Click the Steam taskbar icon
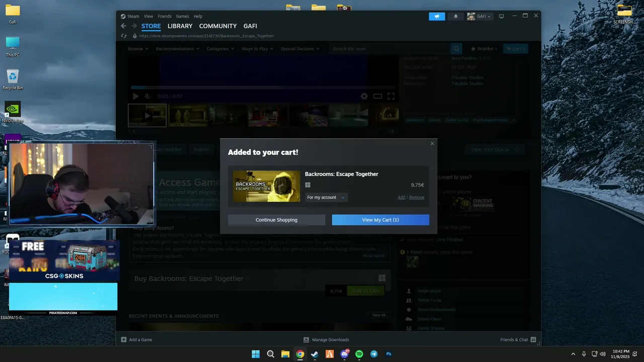Image resolution: width=644 pixels, height=362 pixels. point(314,354)
